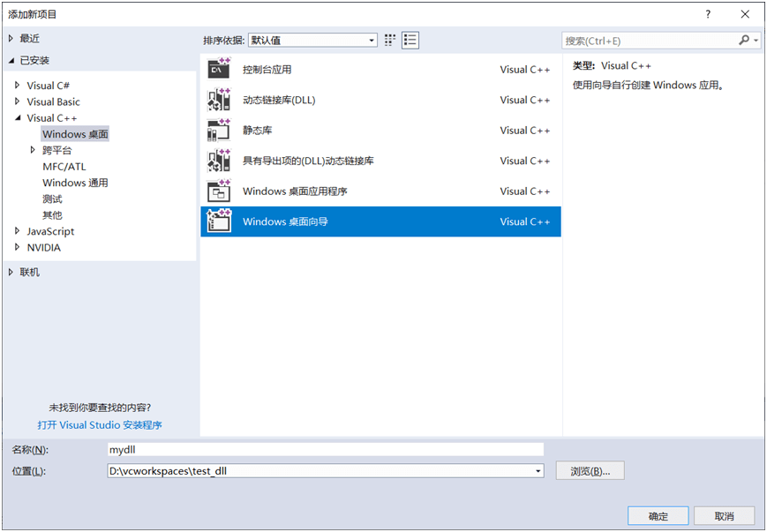The height and width of the screenshot is (532, 767).
Task: Open the 位置 path dropdown
Action: coord(538,471)
